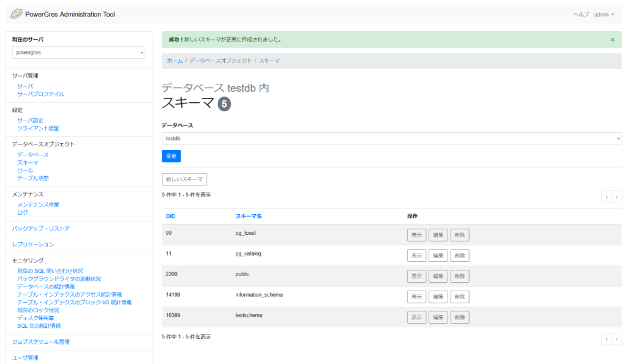Sort the table by OID column
Screen dimensions: 627x364
[170, 216]
